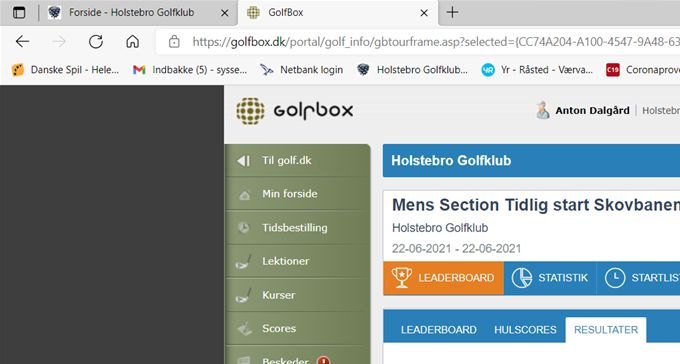The width and height of the screenshot is (680, 364).
Task: Select the GolfBox browser tab
Action: point(338,13)
